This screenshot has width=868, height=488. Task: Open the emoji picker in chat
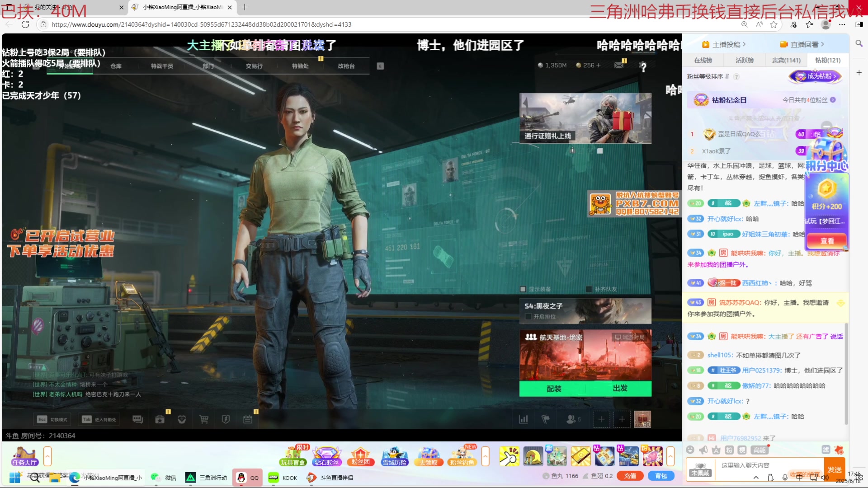690,450
